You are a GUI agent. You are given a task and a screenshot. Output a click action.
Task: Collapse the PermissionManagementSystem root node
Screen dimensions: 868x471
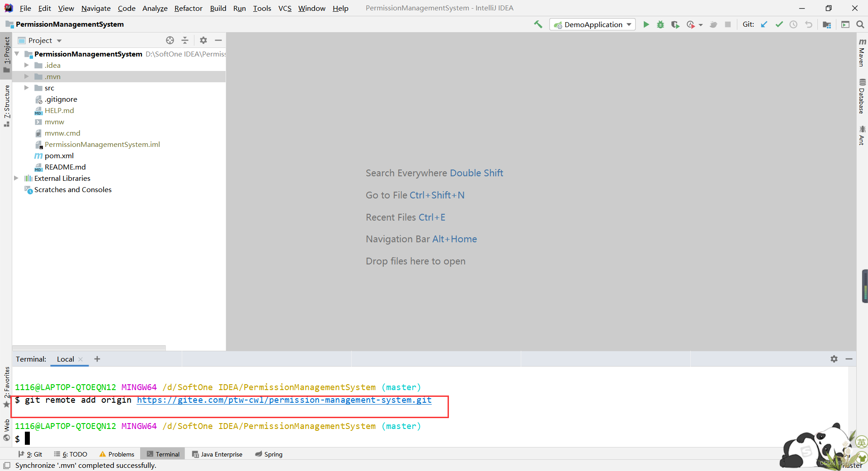(x=17, y=54)
